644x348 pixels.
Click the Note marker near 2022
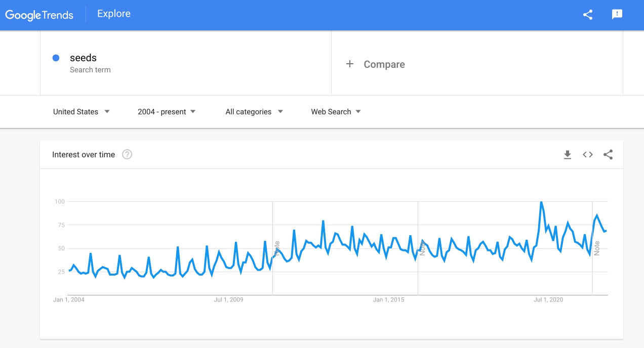[597, 248]
